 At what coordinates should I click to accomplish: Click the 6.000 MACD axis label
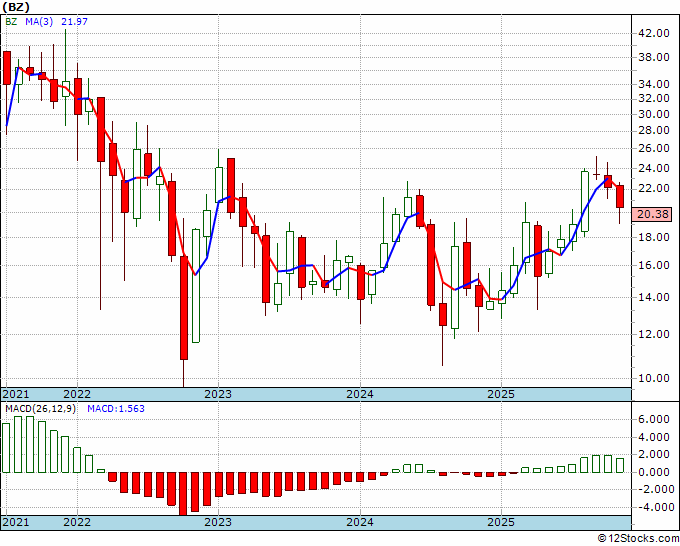(654, 419)
